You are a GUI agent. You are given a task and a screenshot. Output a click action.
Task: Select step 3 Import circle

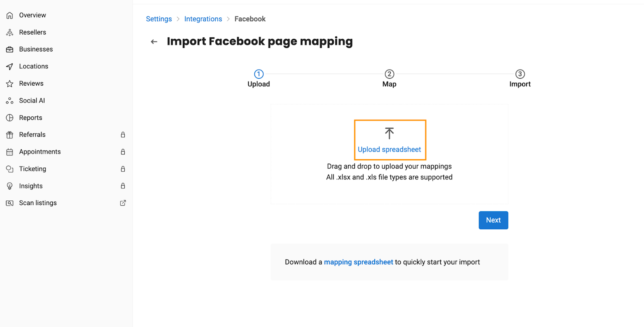(x=520, y=74)
